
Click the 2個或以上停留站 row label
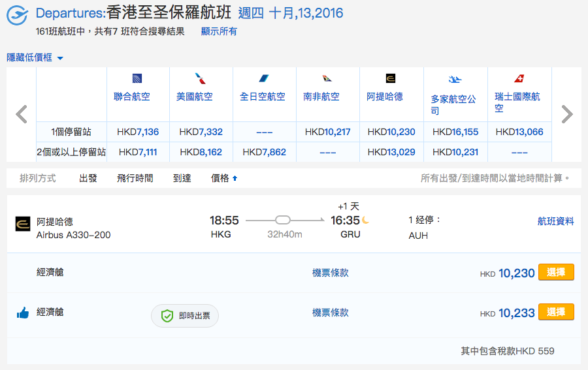coord(71,152)
